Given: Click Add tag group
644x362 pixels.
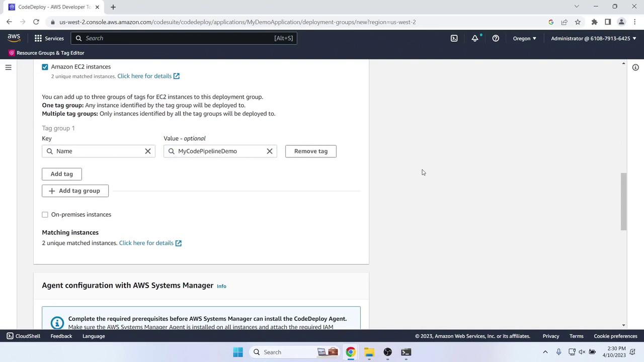Looking at the screenshot, I should [x=75, y=191].
